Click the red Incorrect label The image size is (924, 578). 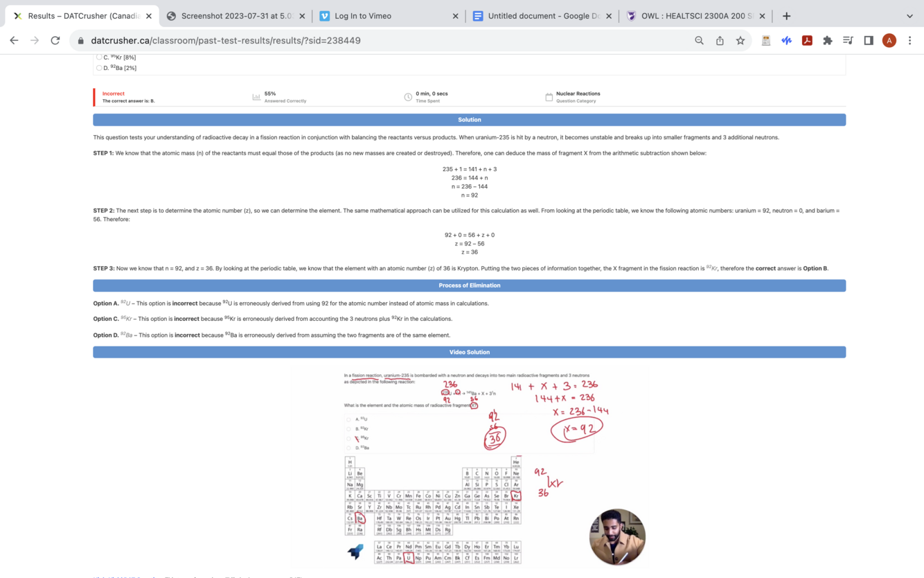click(x=114, y=94)
